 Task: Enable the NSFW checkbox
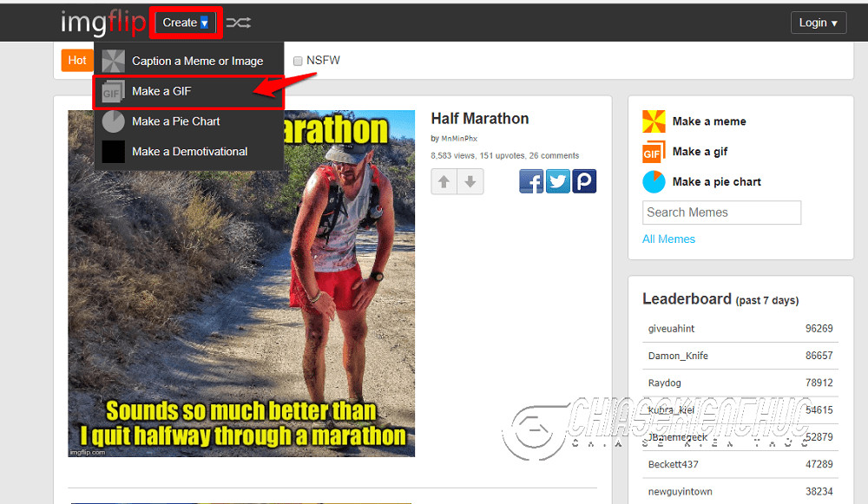[298, 61]
